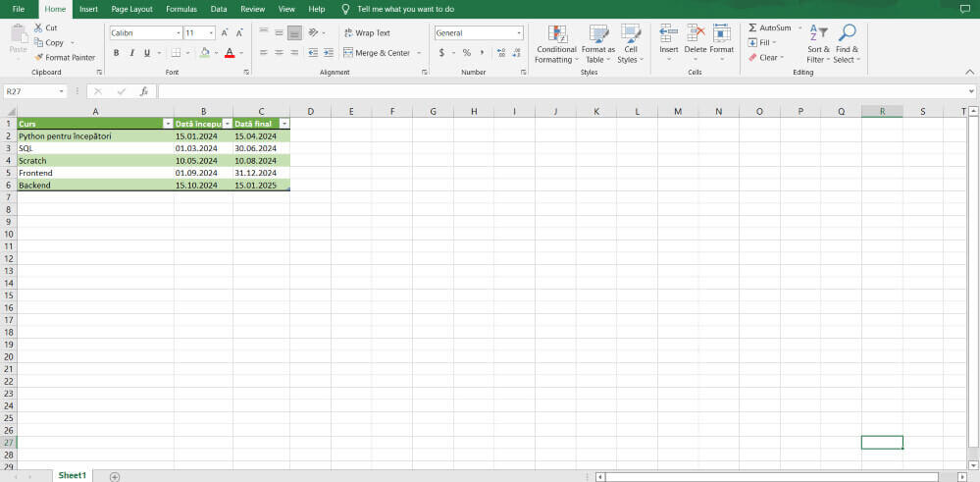Image resolution: width=980 pixels, height=482 pixels.
Task: Click the Delete cells icon
Action: point(696,33)
